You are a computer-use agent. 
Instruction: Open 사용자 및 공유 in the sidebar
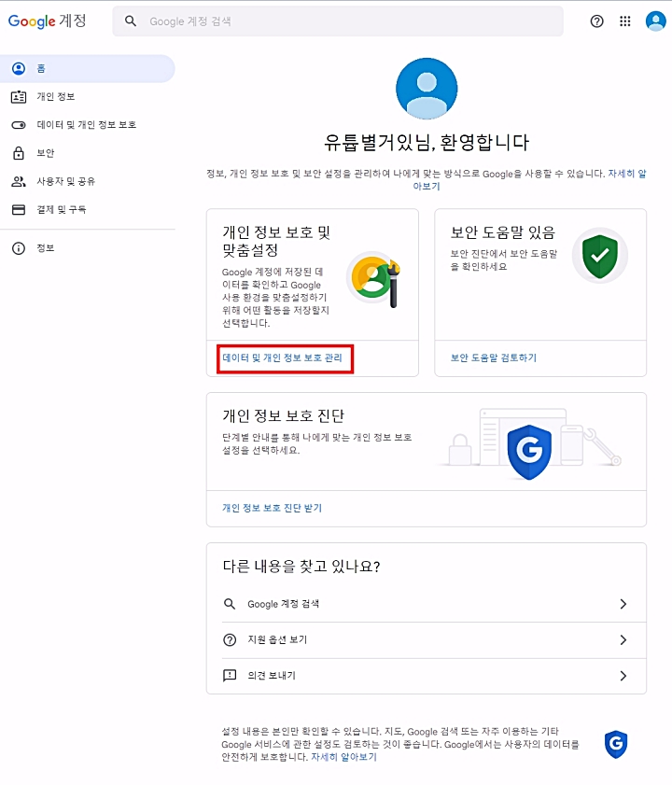(88, 181)
